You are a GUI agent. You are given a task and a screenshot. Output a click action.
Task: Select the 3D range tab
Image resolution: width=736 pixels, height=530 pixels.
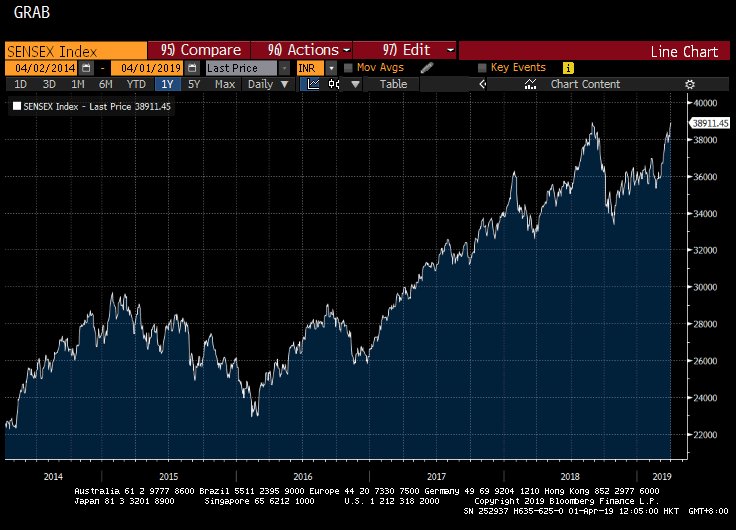pyautogui.click(x=49, y=84)
